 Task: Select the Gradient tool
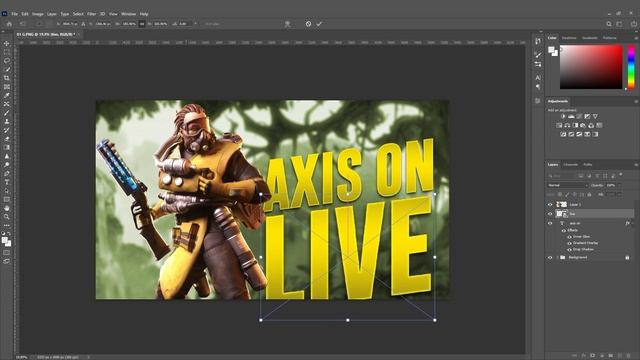tap(7, 147)
